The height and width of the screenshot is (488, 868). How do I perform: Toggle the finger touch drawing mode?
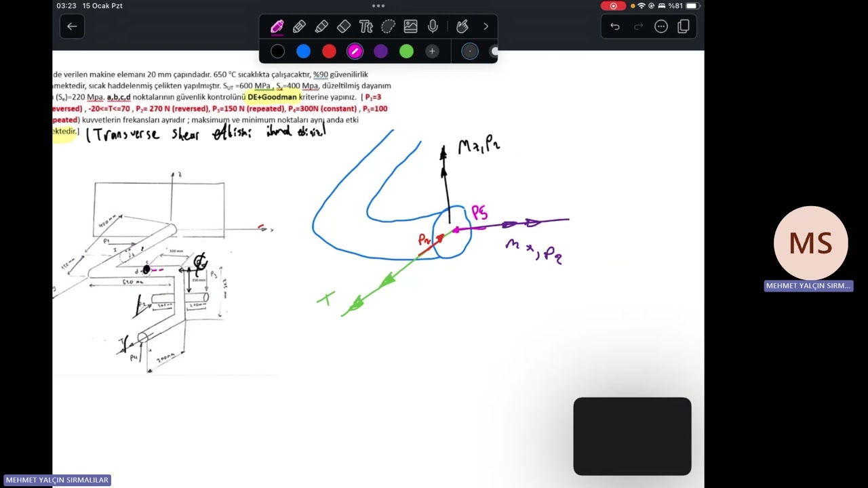pyautogui.click(x=462, y=26)
